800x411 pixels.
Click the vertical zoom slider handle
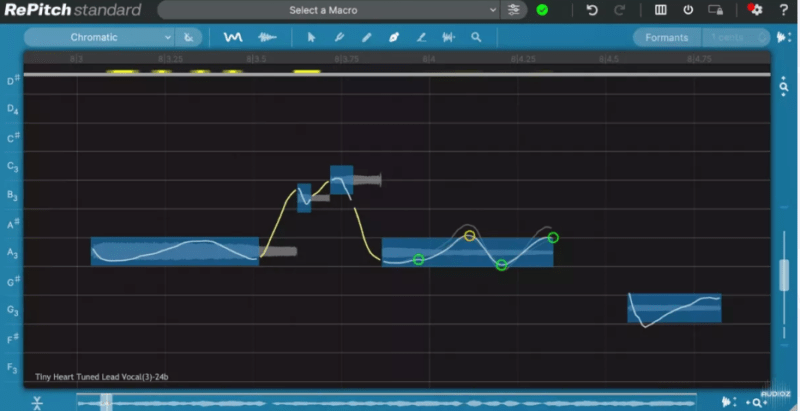785,273
